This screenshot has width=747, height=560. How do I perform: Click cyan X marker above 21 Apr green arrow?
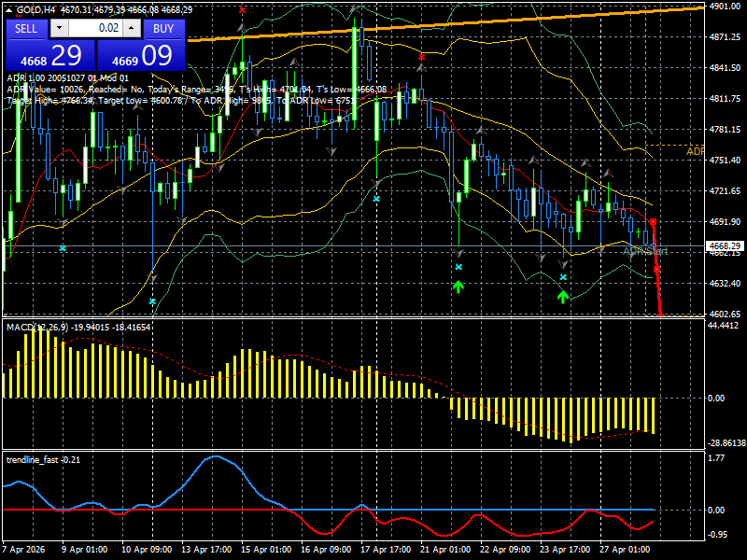pos(458,267)
